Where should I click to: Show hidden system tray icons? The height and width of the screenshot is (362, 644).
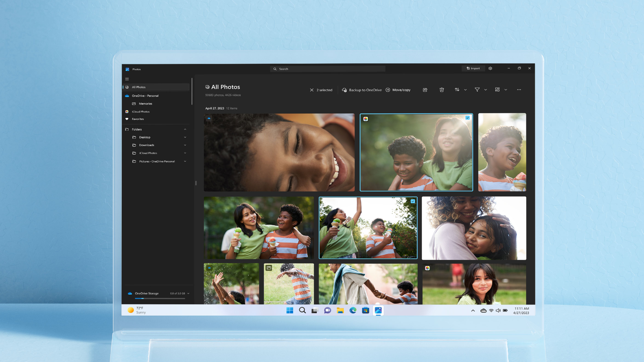pyautogui.click(x=473, y=311)
